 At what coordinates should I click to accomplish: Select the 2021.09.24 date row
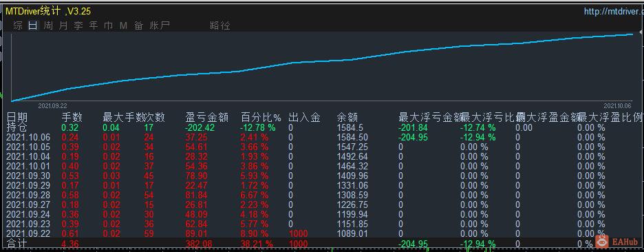[x=28, y=214]
